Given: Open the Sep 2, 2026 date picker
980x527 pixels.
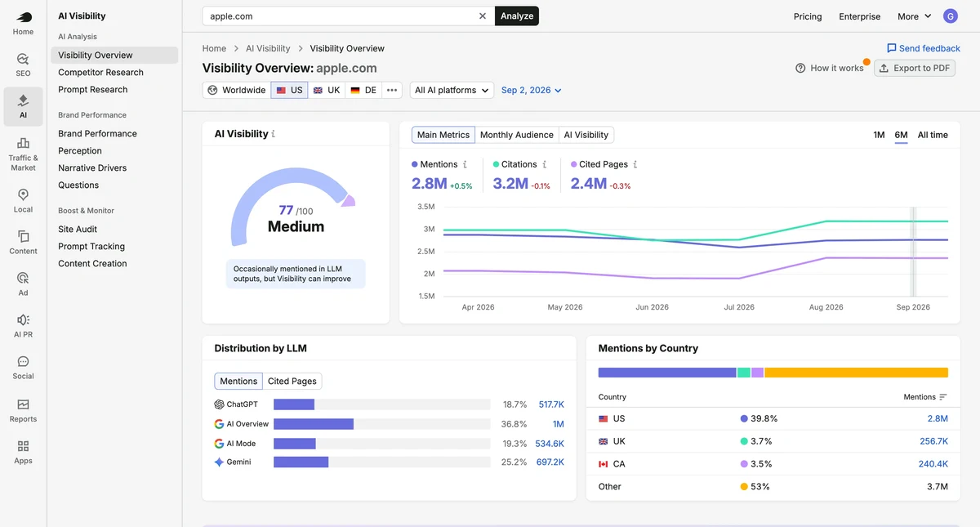Looking at the screenshot, I should 531,90.
